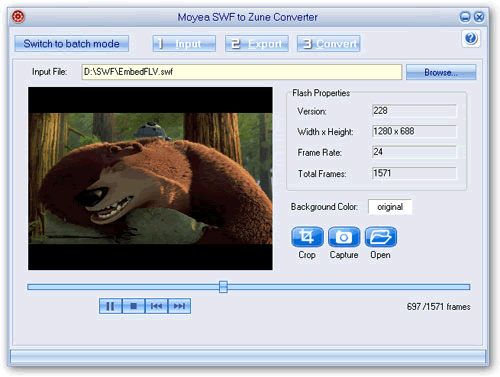Click the 697 /1571 frames counter

pos(438,307)
